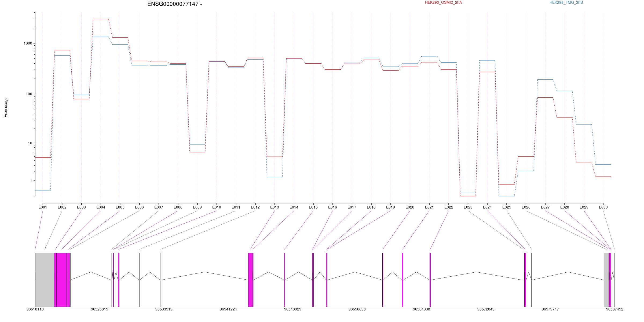The image size is (644, 322).
Task: Click the E024 exon label
Action: 487,207
